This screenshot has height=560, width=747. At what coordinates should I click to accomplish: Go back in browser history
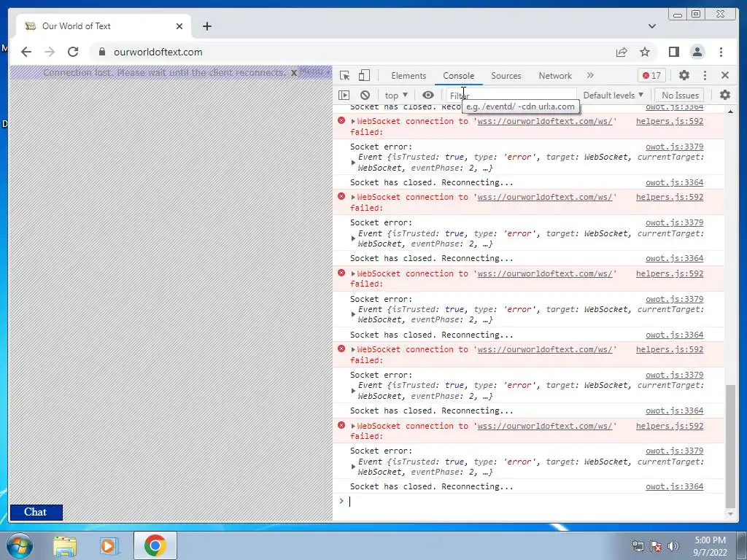26,52
